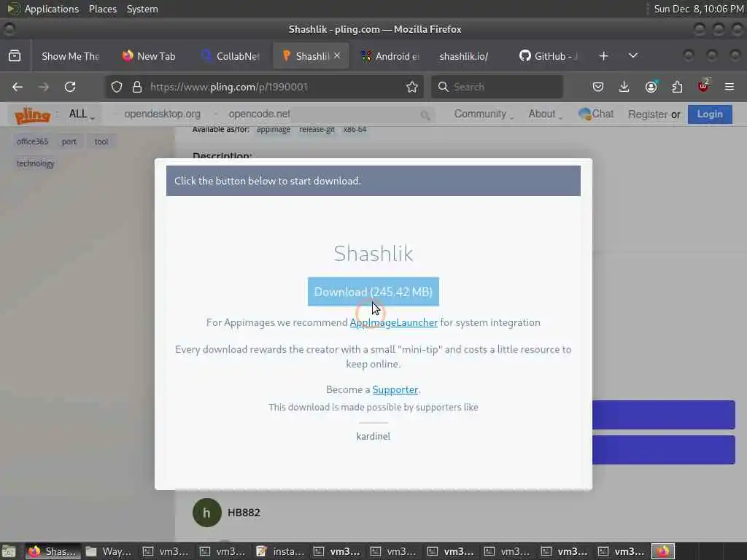The height and width of the screenshot is (560, 747).
Task: Switch to the Android emulator tab
Action: click(x=391, y=56)
